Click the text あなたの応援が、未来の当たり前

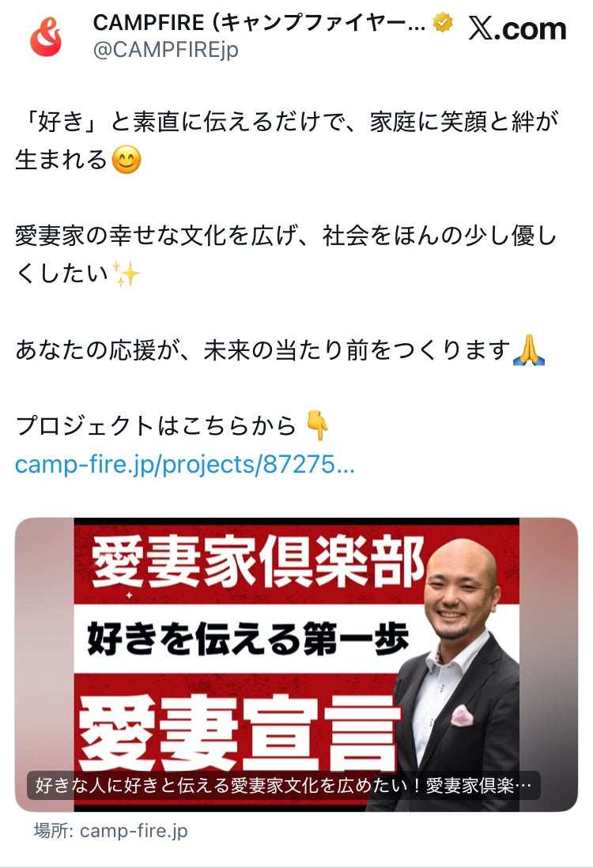[x=263, y=350]
